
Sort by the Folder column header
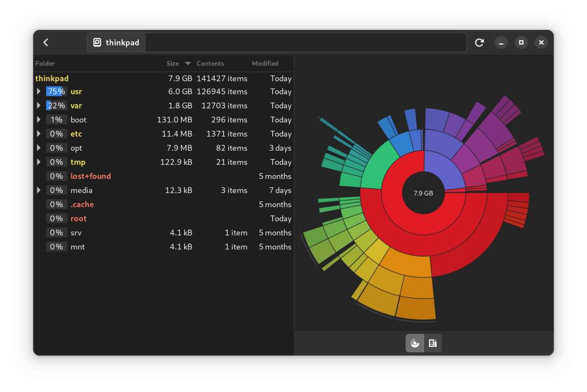(45, 64)
